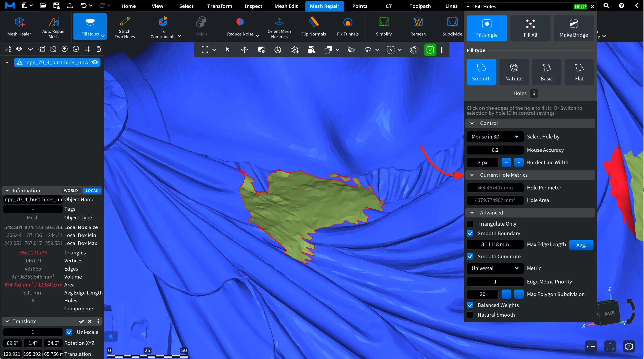Switch to the Mesh Edit tab
The image size is (644, 359).
[286, 6]
